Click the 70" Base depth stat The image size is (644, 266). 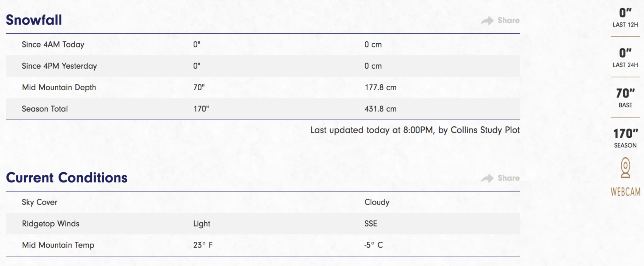click(625, 98)
